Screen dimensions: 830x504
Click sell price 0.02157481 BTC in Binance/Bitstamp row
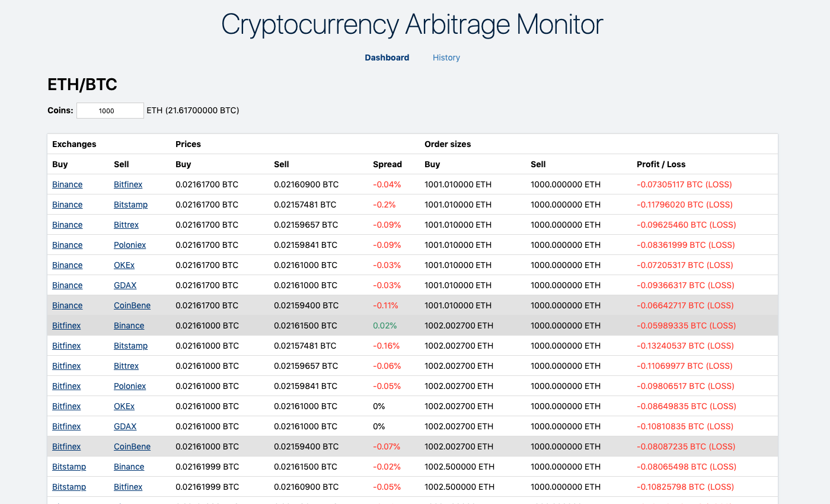(305, 205)
